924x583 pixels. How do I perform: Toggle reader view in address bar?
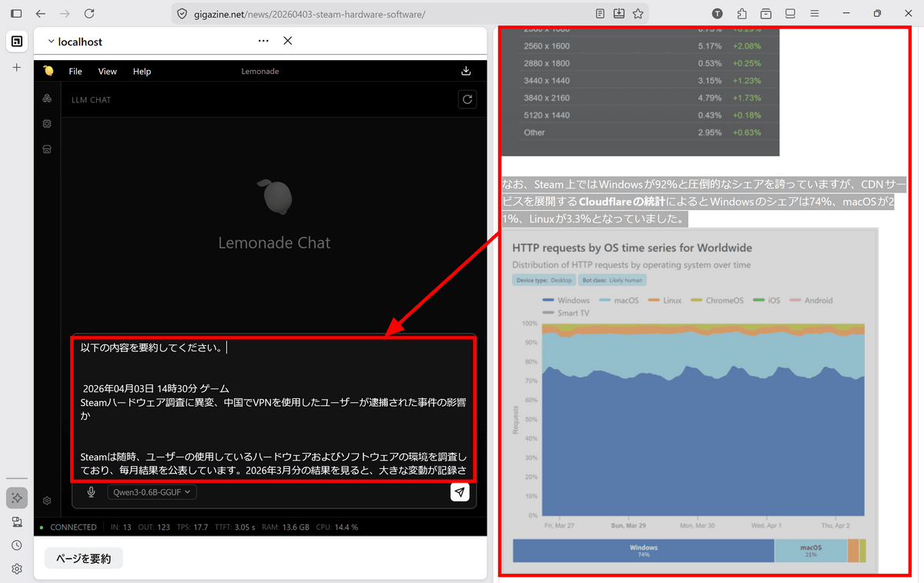click(601, 14)
